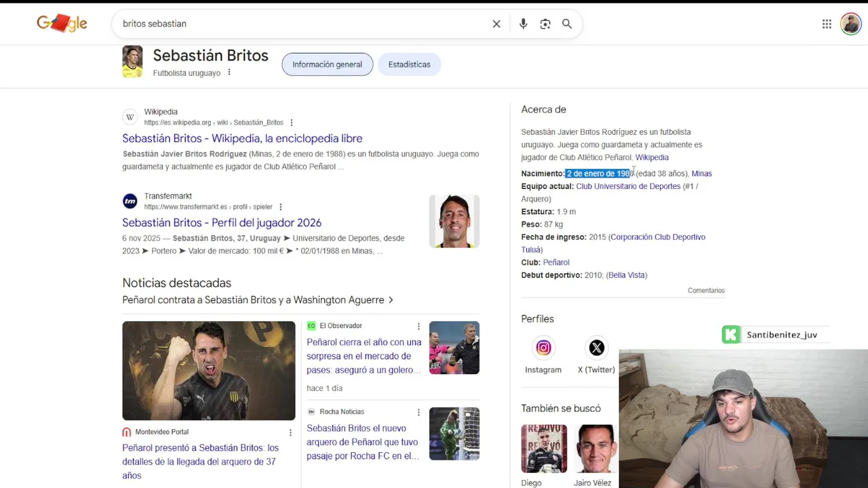Image resolution: width=868 pixels, height=488 pixels.
Task: Click the Transfermarkt favicon in results
Action: [130, 201]
